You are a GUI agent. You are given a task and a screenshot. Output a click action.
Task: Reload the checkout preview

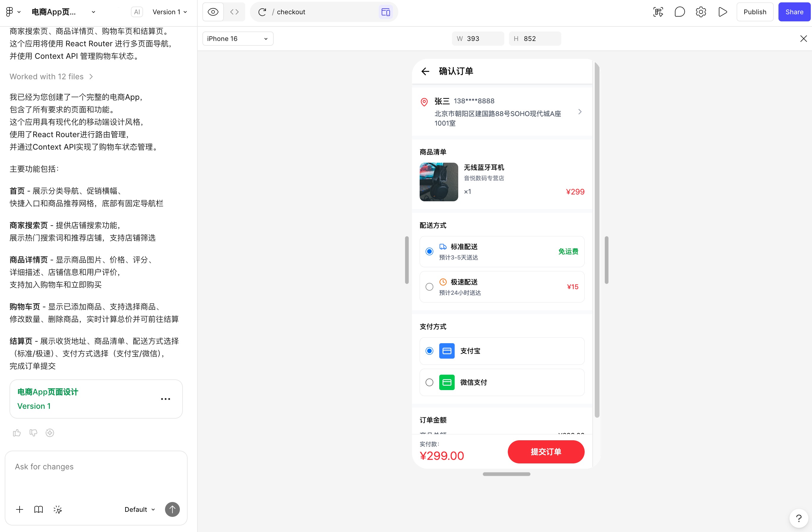coord(262,12)
